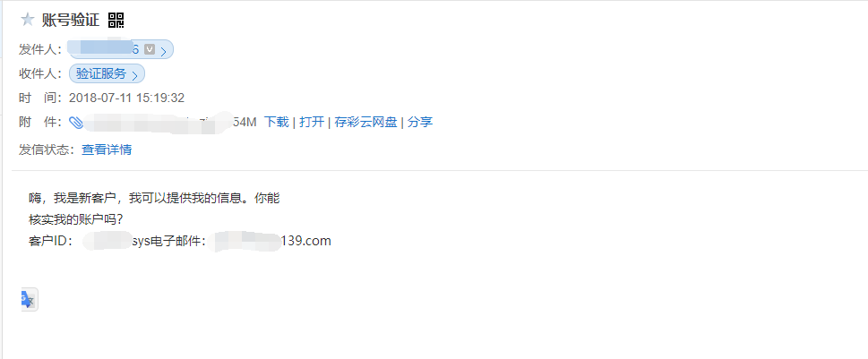868x359 pixels.
Task: Click the Google Translate icon
Action: tap(29, 300)
